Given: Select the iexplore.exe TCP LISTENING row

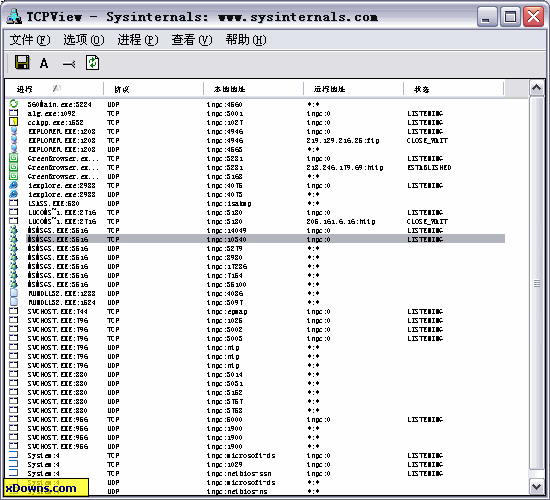Looking at the screenshot, I should [256, 185].
